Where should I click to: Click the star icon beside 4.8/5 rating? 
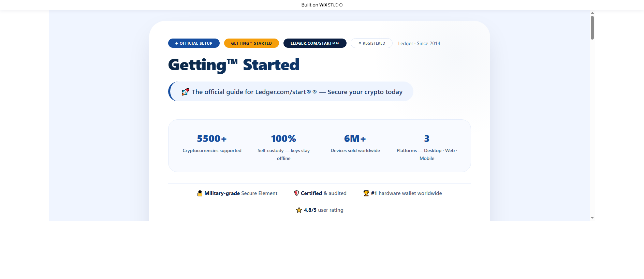coord(299,210)
